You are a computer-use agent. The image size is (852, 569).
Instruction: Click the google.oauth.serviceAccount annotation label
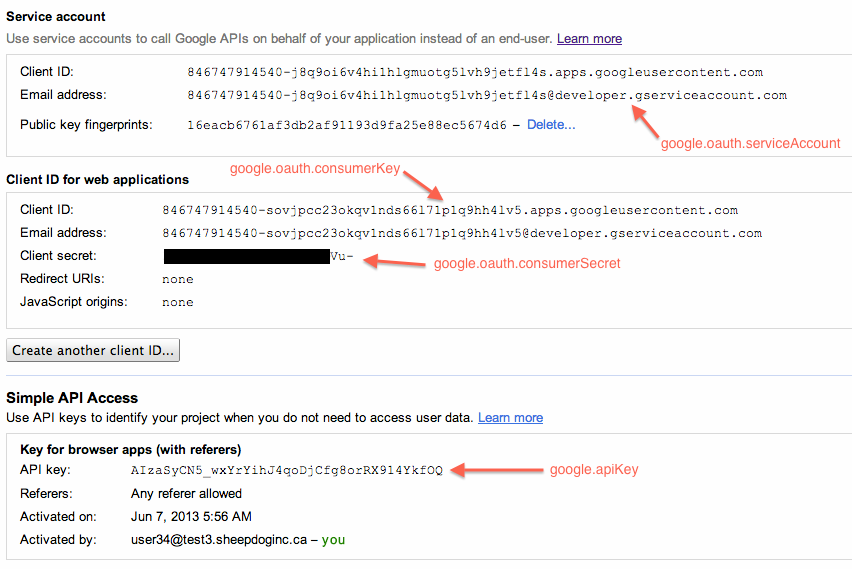750,143
